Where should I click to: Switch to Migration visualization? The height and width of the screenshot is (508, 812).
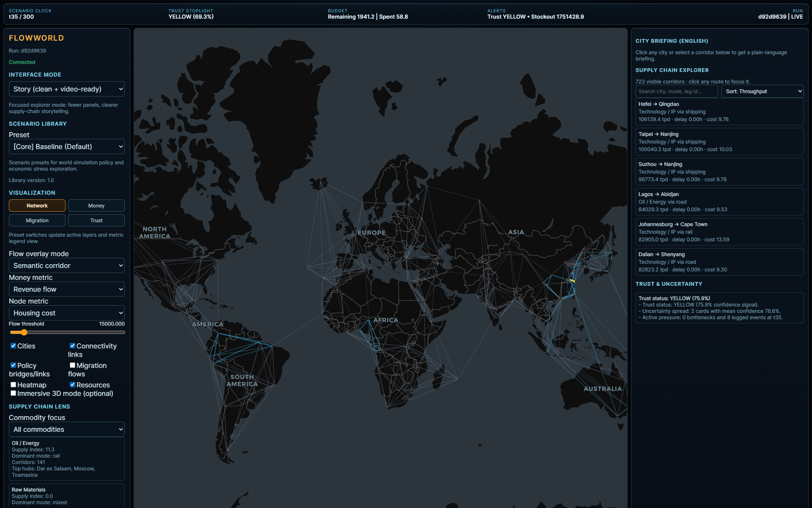(x=37, y=221)
